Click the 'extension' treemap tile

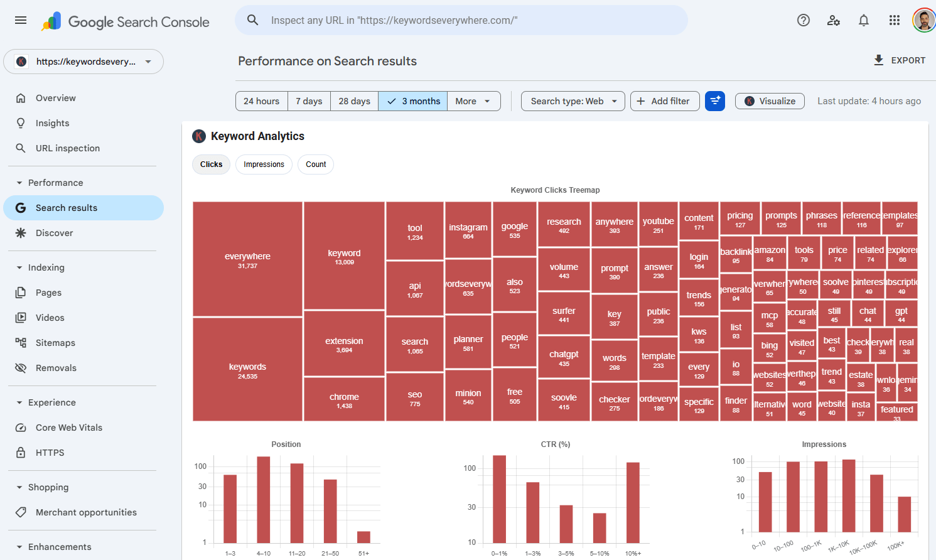[344, 344]
